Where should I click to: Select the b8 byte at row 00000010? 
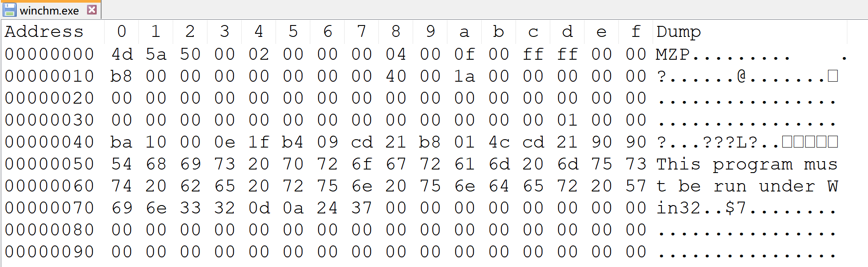[x=122, y=76]
